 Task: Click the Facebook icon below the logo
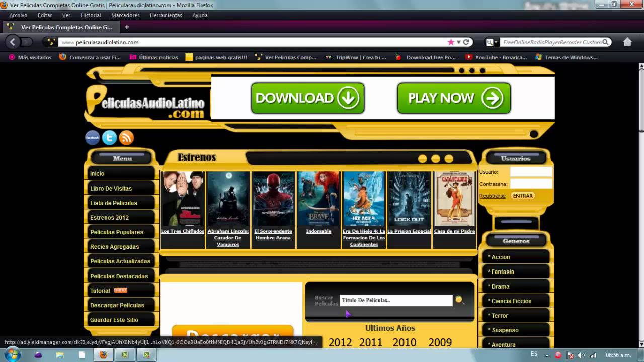pyautogui.click(x=93, y=137)
